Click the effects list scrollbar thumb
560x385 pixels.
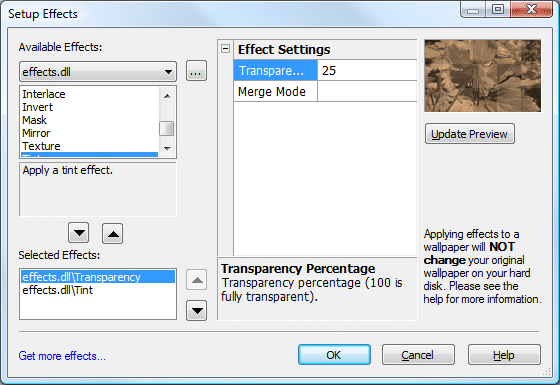click(x=166, y=129)
